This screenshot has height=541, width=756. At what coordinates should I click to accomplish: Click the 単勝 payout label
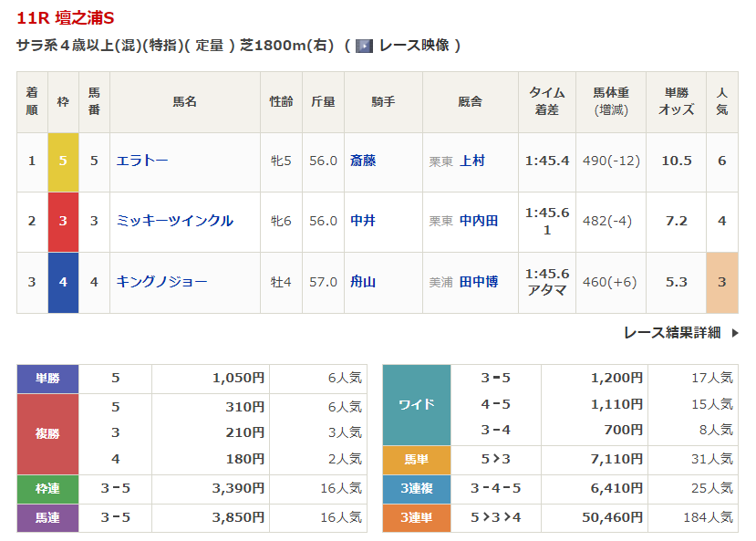tap(47, 379)
